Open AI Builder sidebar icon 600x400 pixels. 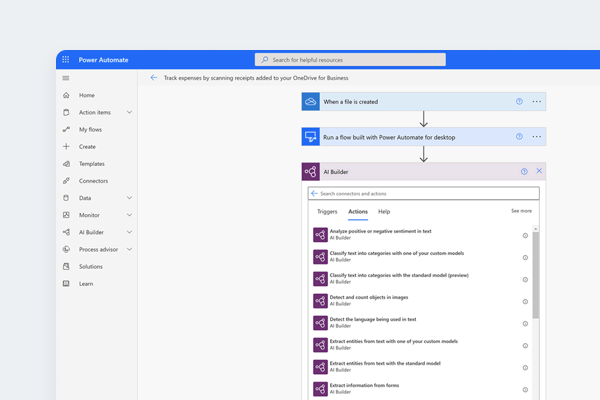click(66, 232)
